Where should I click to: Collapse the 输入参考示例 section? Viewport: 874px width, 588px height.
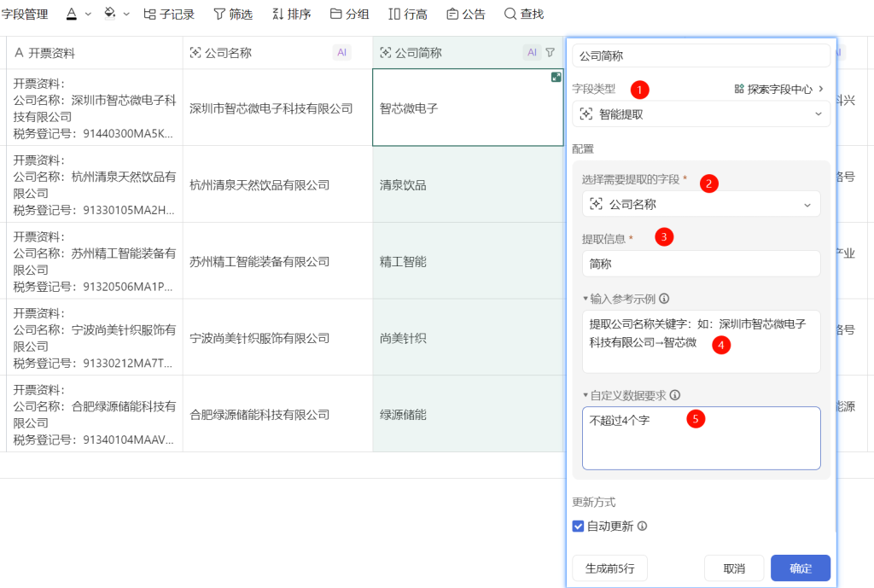point(586,299)
